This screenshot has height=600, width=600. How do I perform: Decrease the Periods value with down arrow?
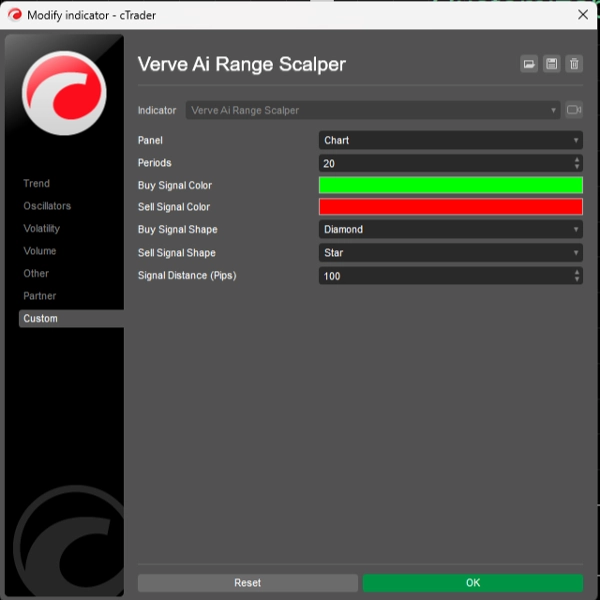577,167
